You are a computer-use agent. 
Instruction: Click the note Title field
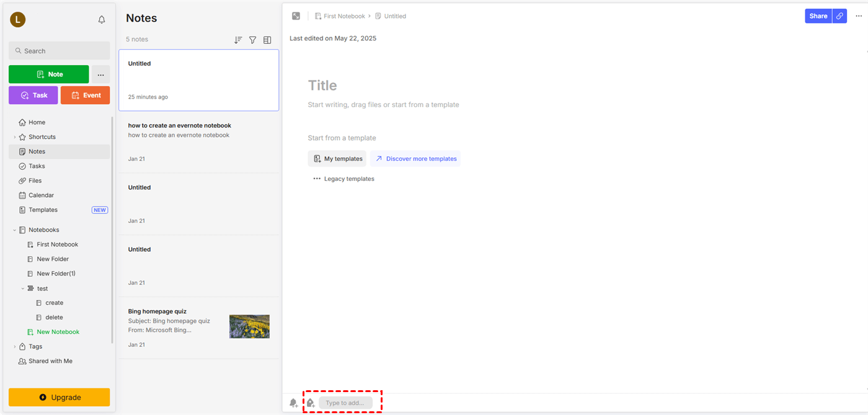point(322,85)
